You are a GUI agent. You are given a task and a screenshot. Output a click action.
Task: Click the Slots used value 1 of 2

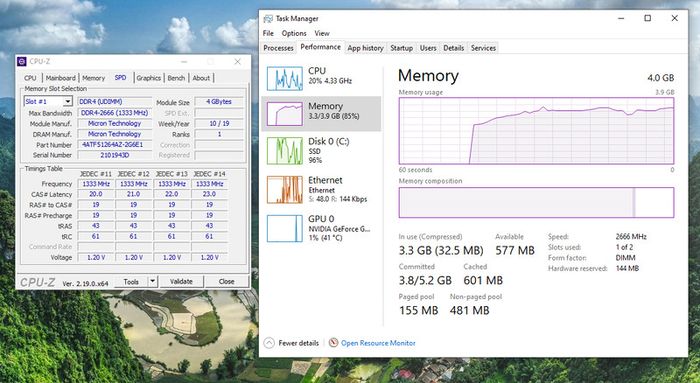pos(624,247)
